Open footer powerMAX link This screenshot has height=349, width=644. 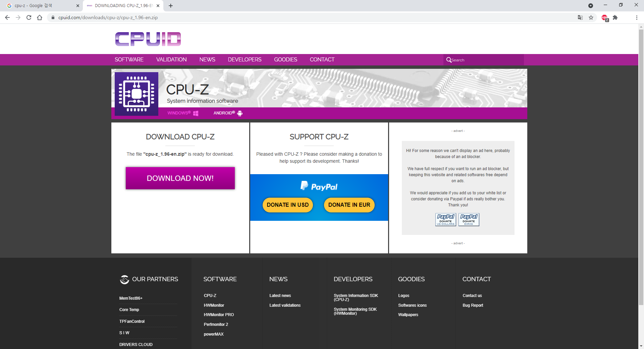point(214,334)
